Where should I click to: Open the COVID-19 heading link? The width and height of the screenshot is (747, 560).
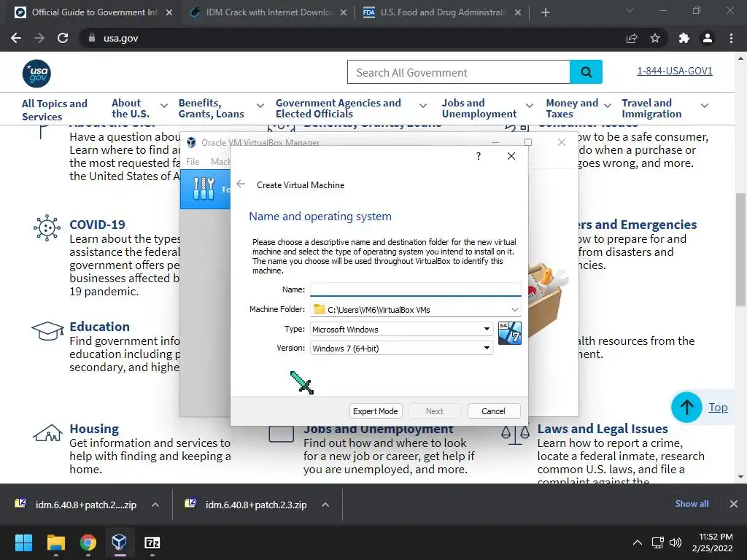pyautogui.click(x=97, y=225)
